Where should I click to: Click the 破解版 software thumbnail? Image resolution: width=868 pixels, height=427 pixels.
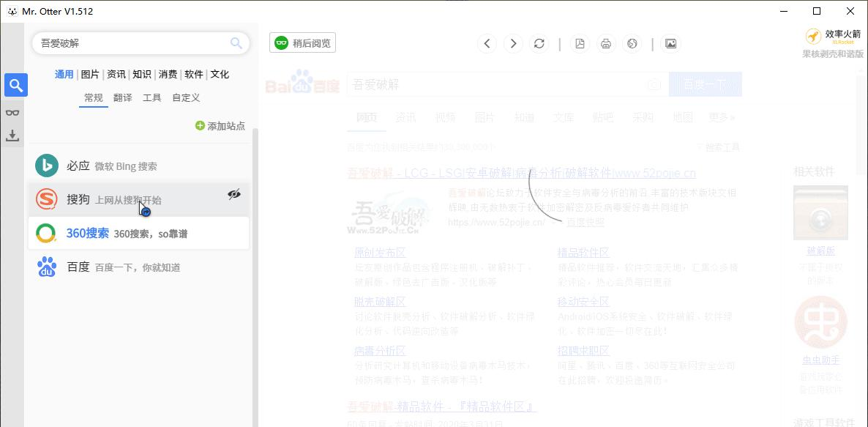pyautogui.click(x=820, y=212)
